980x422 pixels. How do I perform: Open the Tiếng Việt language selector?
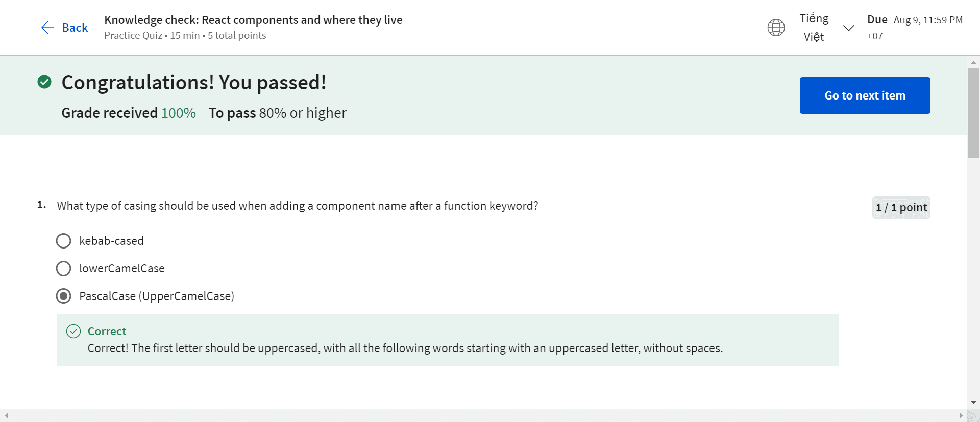coord(814,28)
